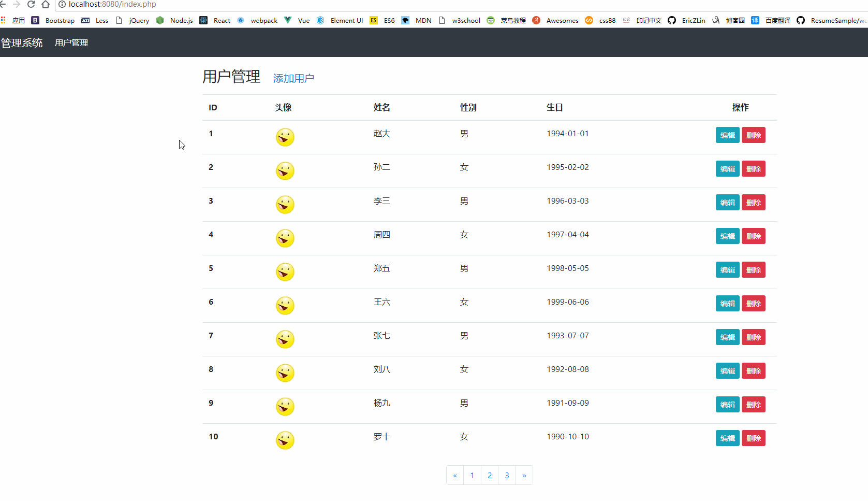Edit user 张七 using the blue button
Image resolution: width=868 pixels, height=501 pixels.
727,337
